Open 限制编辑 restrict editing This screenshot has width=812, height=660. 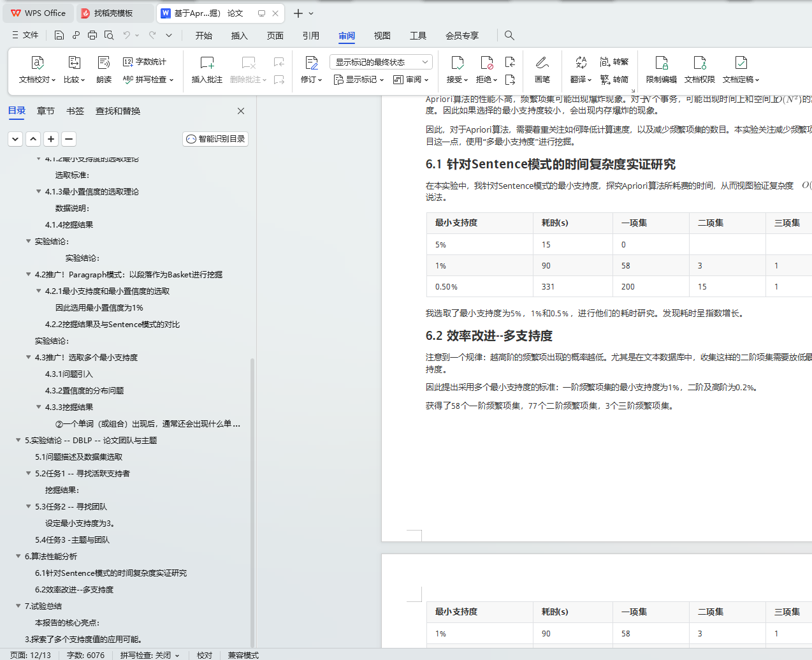(x=662, y=70)
